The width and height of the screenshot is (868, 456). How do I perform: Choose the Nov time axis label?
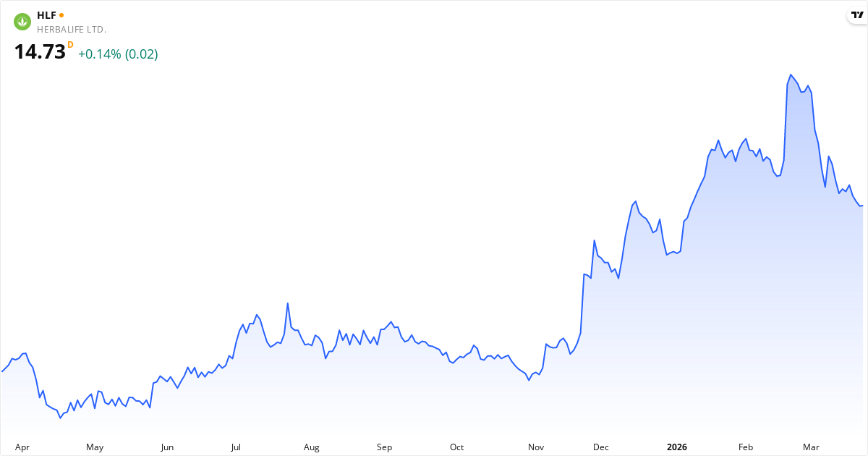(536, 447)
